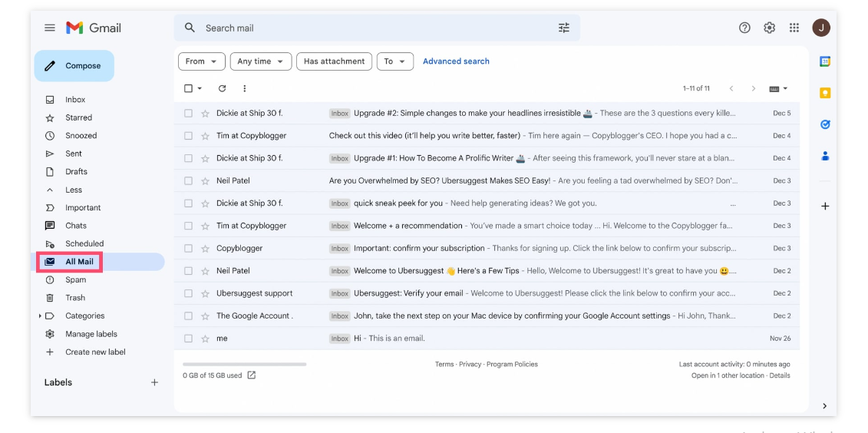This screenshot has width=868, height=433.
Task: Open the Inbox folder
Action: (x=75, y=100)
